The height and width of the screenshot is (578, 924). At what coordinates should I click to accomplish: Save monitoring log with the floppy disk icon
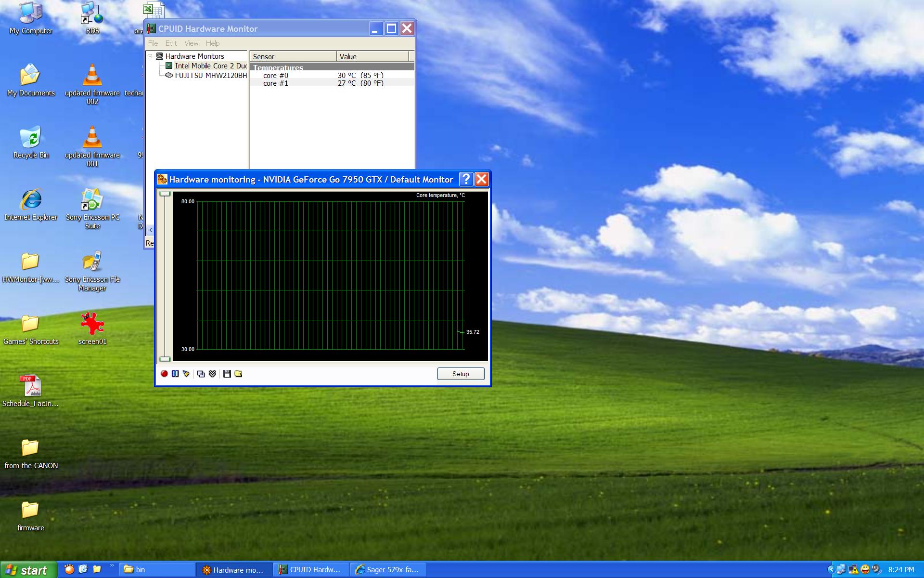coord(227,374)
